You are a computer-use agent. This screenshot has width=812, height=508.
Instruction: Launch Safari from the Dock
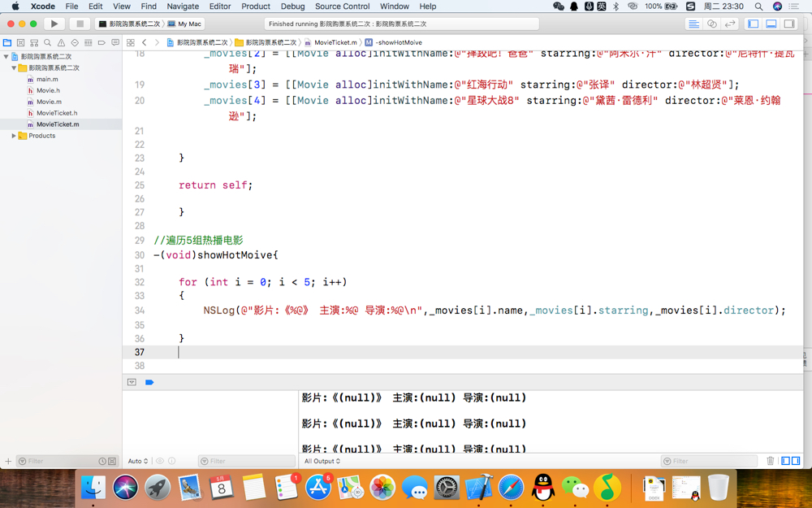click(x=511, y=487)
